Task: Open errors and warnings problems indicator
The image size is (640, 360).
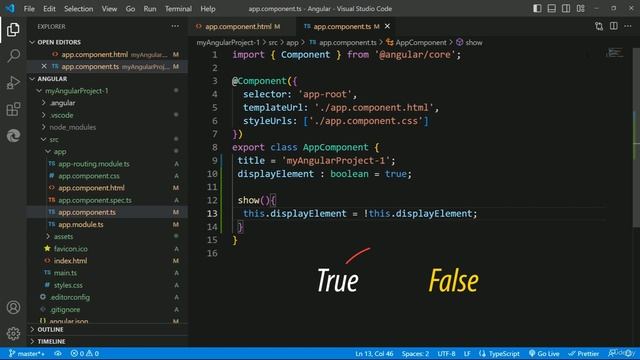Action: point(84,353)
